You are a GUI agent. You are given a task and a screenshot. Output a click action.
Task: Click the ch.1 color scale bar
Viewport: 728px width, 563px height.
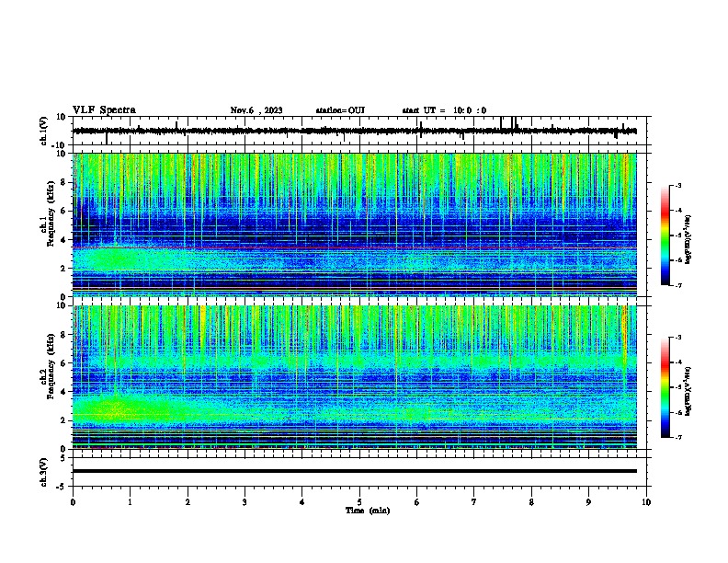[x=665, y=236]
